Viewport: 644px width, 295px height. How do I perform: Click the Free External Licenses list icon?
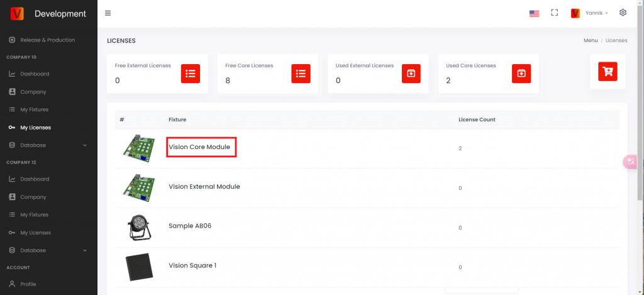click(191, 74)
